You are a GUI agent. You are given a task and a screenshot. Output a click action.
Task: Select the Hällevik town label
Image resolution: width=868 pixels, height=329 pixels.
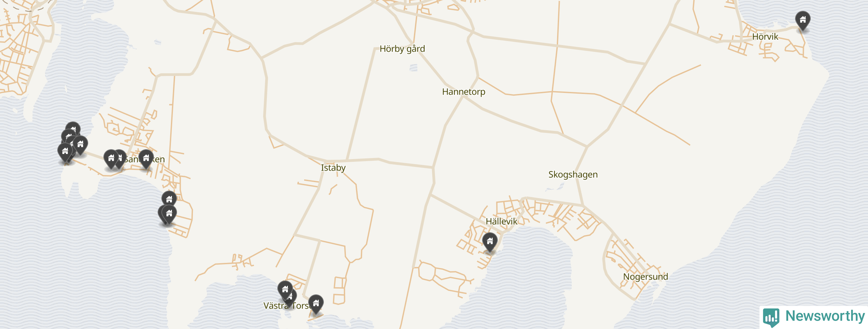[x=501, y=221]
